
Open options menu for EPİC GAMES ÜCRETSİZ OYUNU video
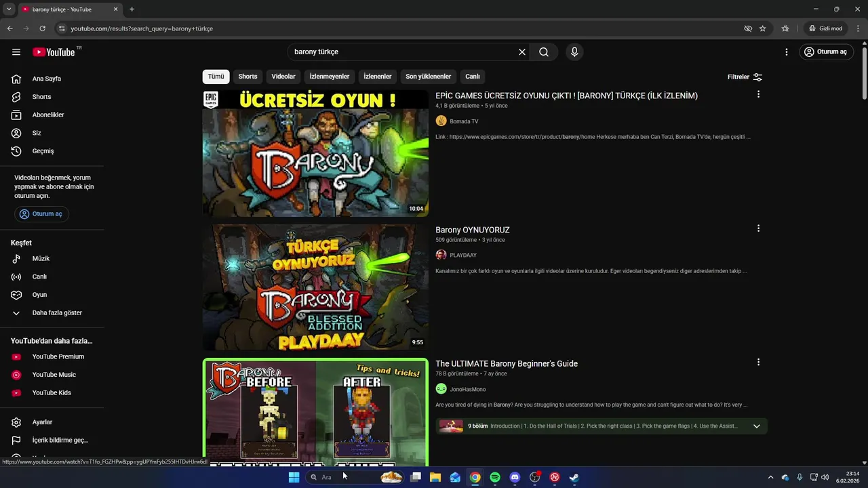[758, 94]
